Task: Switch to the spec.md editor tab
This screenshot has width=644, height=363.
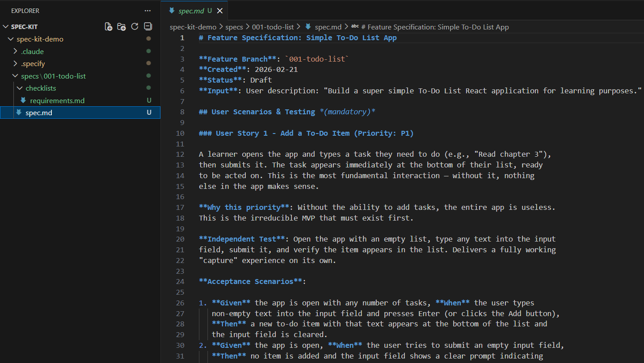Action: point(191,11)
